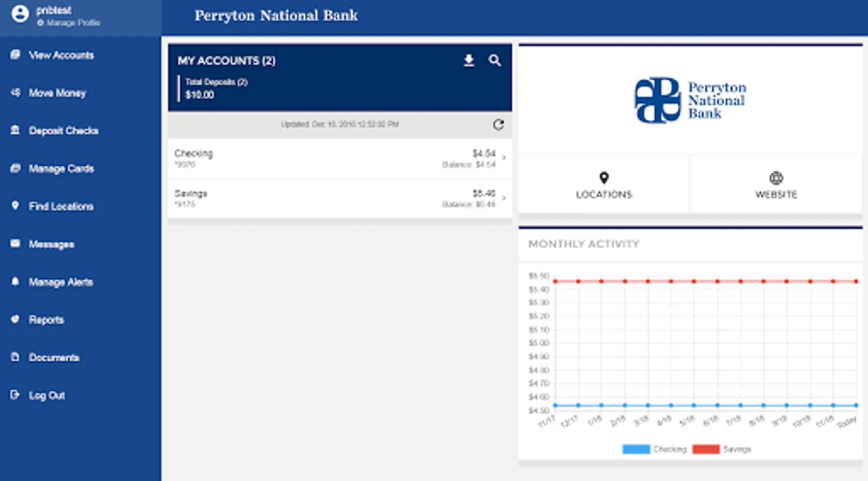Click the Checking amount $4.54

point(483,153)
